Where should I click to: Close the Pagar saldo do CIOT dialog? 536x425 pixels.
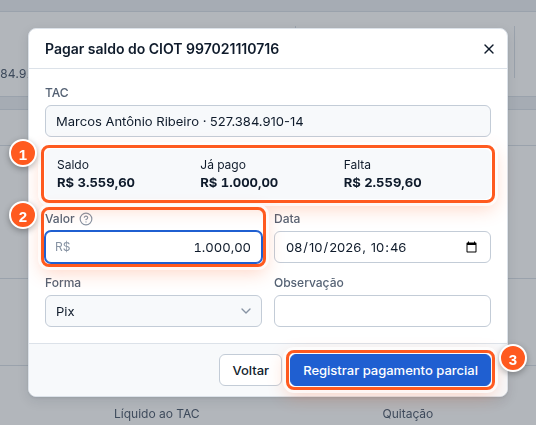click(x=489, y=49)
